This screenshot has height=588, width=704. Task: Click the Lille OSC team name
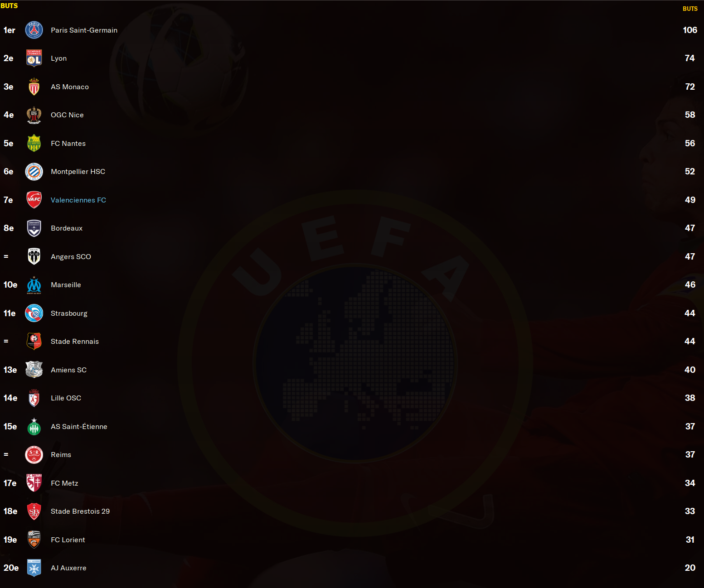click(66, 398)
